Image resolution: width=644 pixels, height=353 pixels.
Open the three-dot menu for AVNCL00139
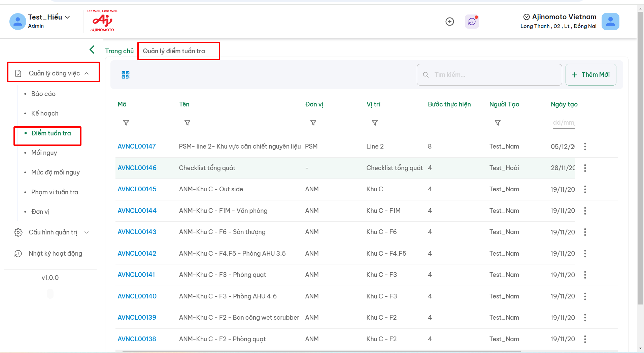pyautogui.click(x=585, y=318)
